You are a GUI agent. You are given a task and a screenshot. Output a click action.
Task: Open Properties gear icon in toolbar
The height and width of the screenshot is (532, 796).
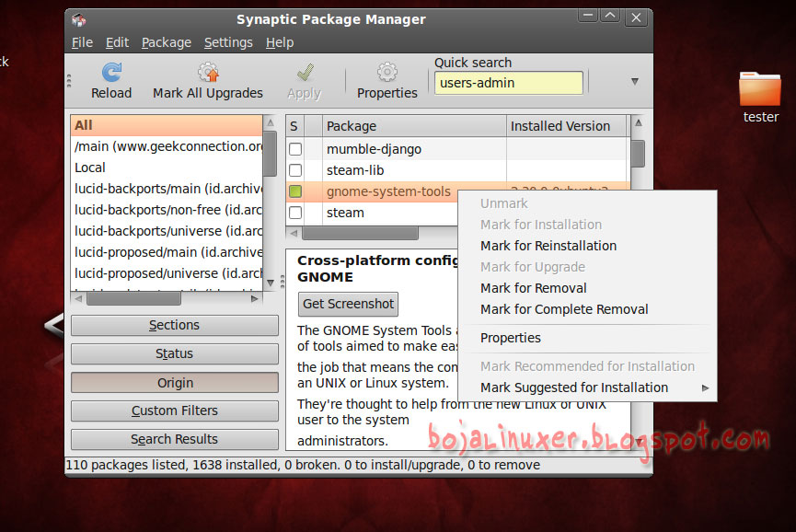pos(386,73)
